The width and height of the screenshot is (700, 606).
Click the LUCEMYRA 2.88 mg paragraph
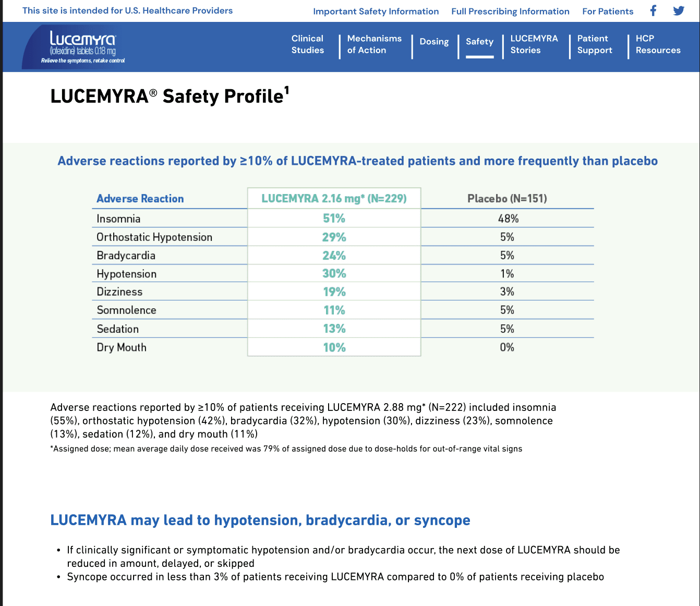[x=303, y=421]
